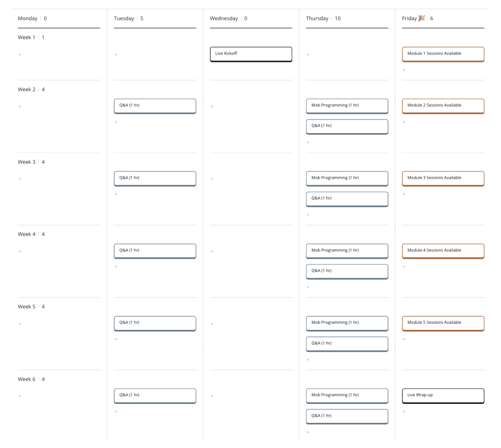Add a card to Thursday Week 1
501x448 pixels.
pos(308,54)
